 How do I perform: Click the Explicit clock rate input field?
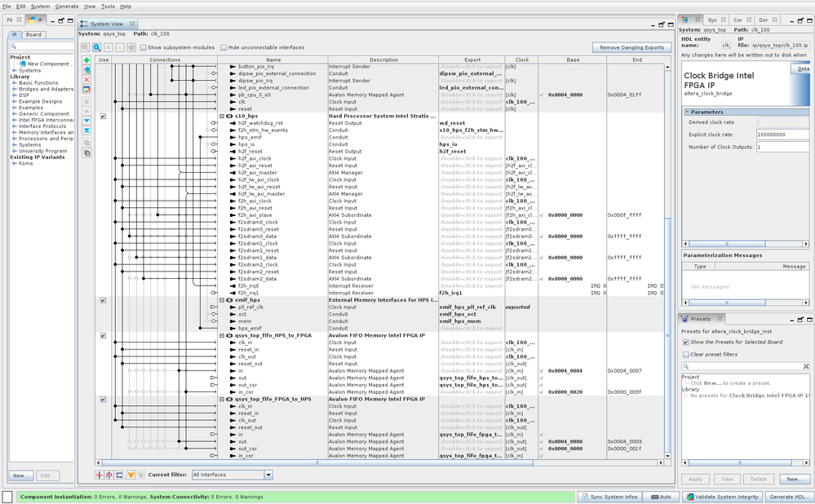tap(782, 135)
